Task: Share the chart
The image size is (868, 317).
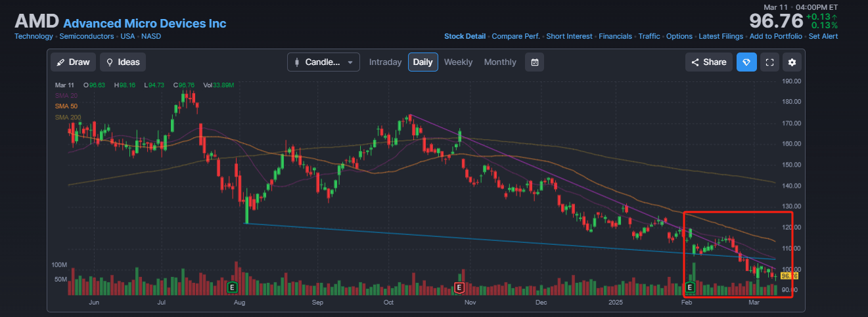Action: [x=709, y=62]
